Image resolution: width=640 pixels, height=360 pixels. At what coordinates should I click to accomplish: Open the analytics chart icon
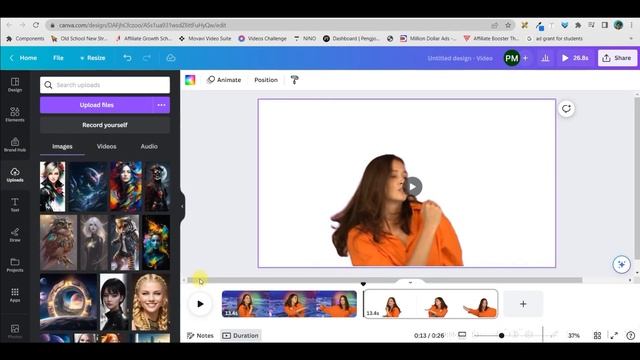545,58
